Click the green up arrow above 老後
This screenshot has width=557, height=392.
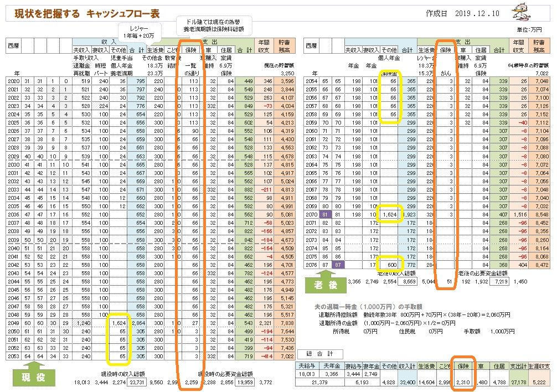pos(326,273)
